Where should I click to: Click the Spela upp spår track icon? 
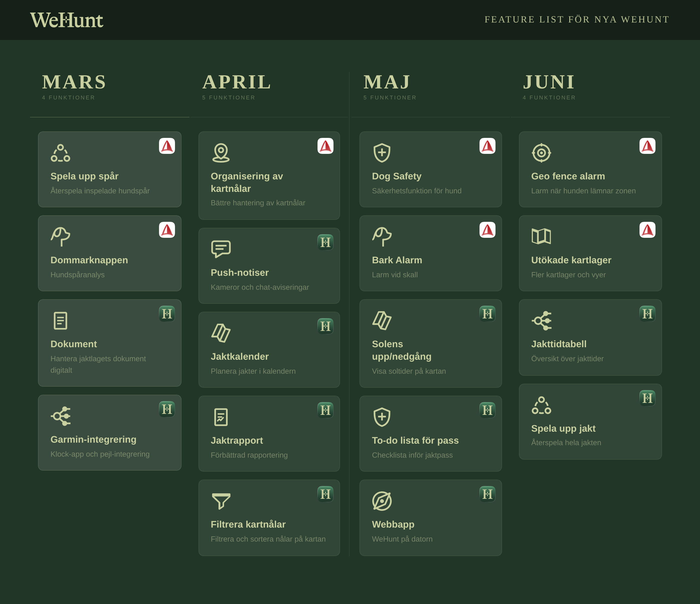click(x=60, y=153)
